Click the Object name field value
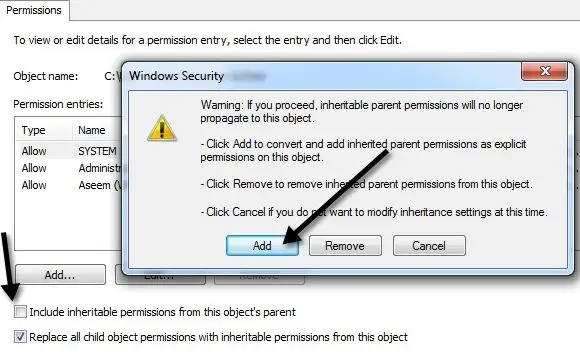 (113, 76)
